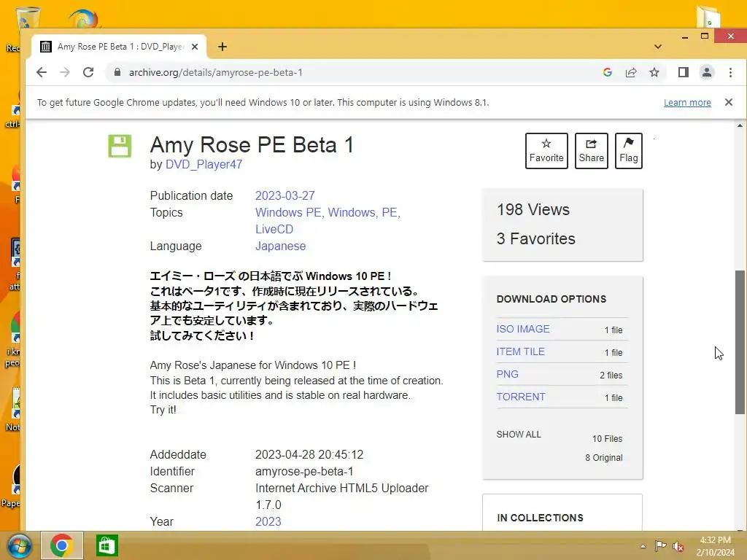
Task: Click the 198 Views text
Action: point(533,209)
